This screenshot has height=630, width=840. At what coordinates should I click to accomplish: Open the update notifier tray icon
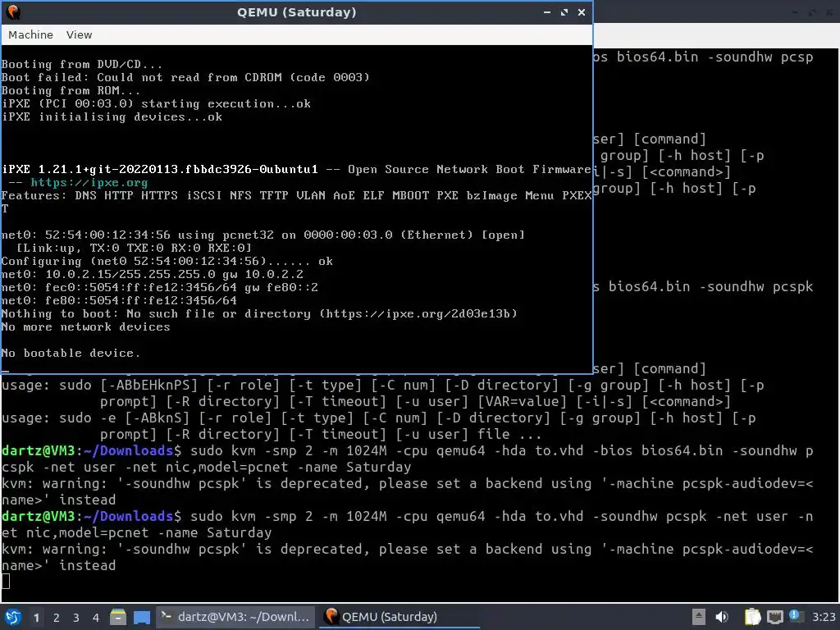(x=795, y=616)
